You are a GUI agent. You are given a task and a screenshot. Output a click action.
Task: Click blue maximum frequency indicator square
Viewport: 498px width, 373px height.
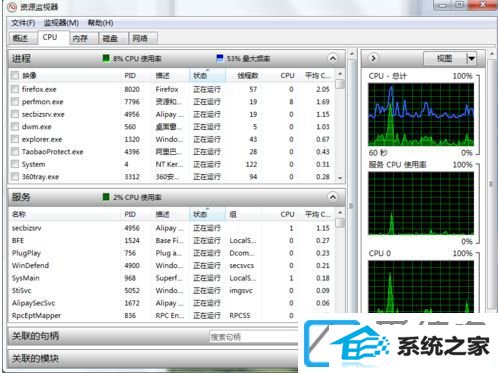pyautogui.click(x=220, y=58)
